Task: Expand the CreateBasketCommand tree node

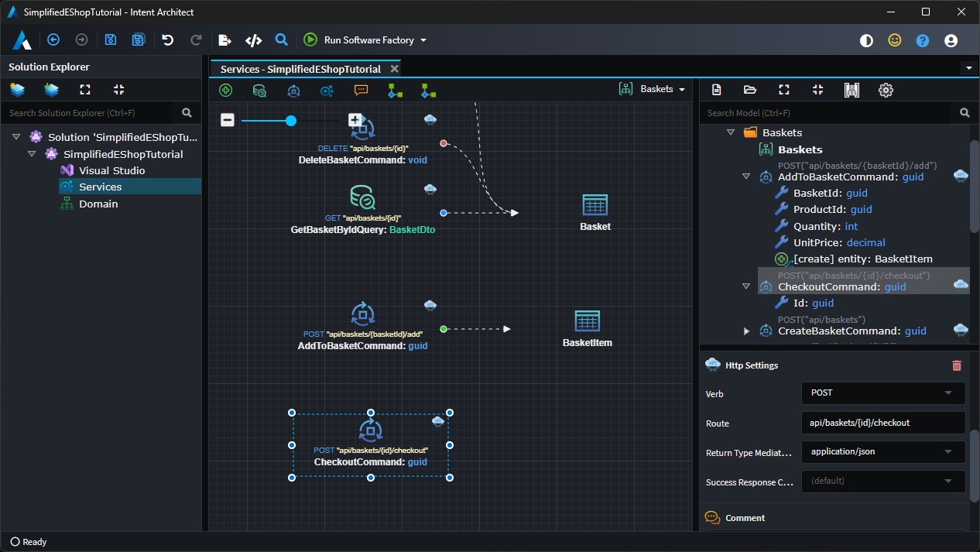Action: pos(746,331)
